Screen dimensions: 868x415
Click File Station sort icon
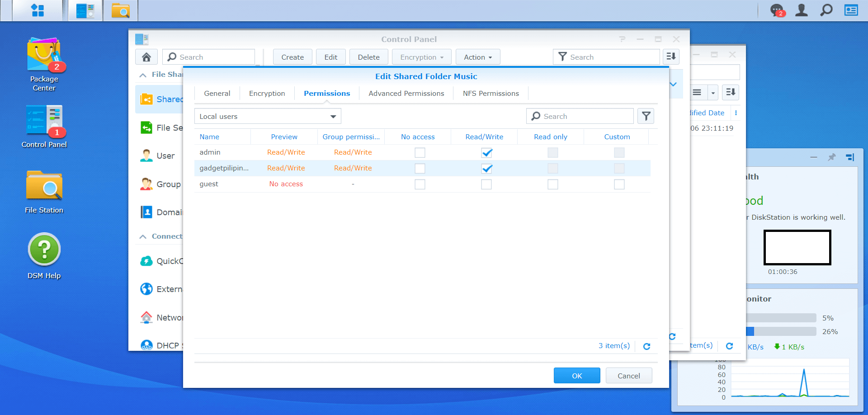coord(731,92)
